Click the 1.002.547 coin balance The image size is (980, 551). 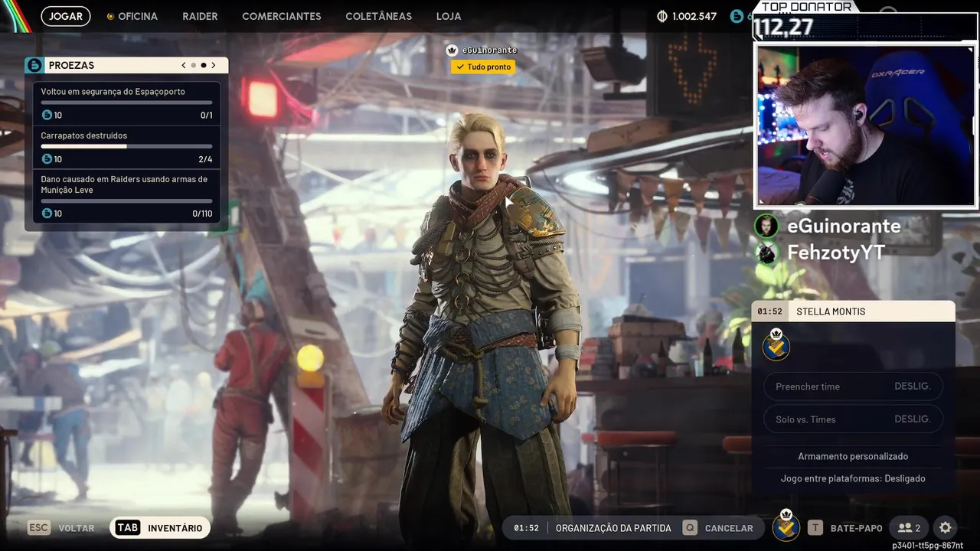(x=694, y=16)
